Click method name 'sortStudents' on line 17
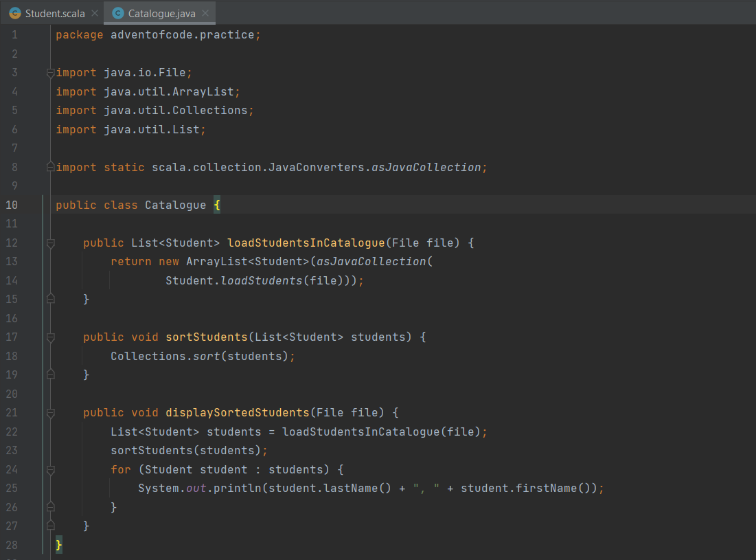The height and width of the screenshot is (560, 756). pyautogui.click(x=207, y=337)
